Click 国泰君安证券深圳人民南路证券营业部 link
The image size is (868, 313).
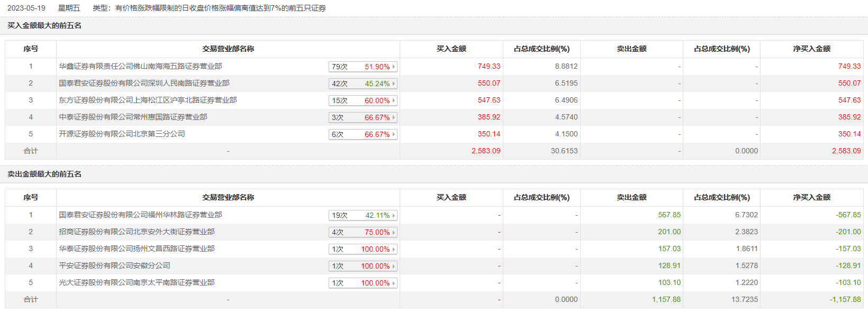click(x=144, y=83)
